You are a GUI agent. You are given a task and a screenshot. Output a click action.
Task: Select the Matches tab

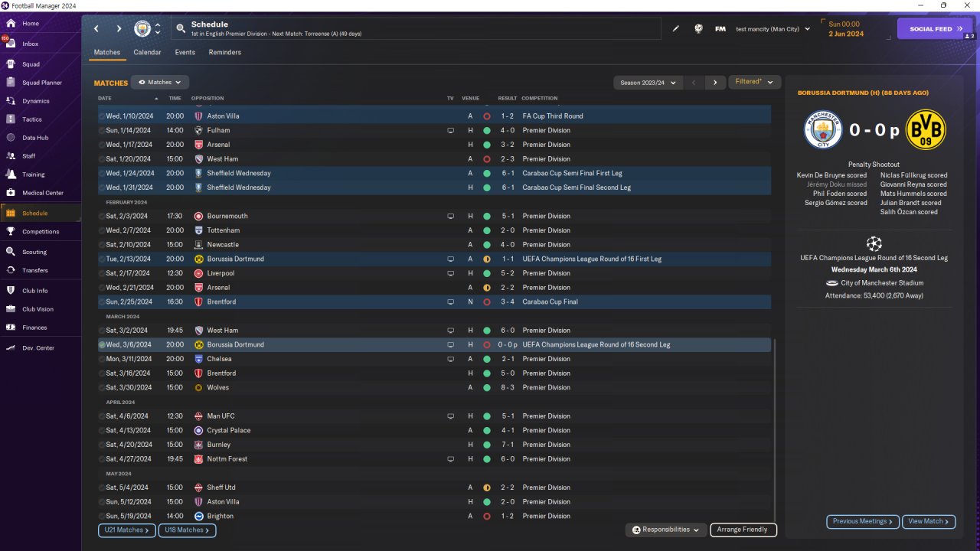[x=107, y=53]
